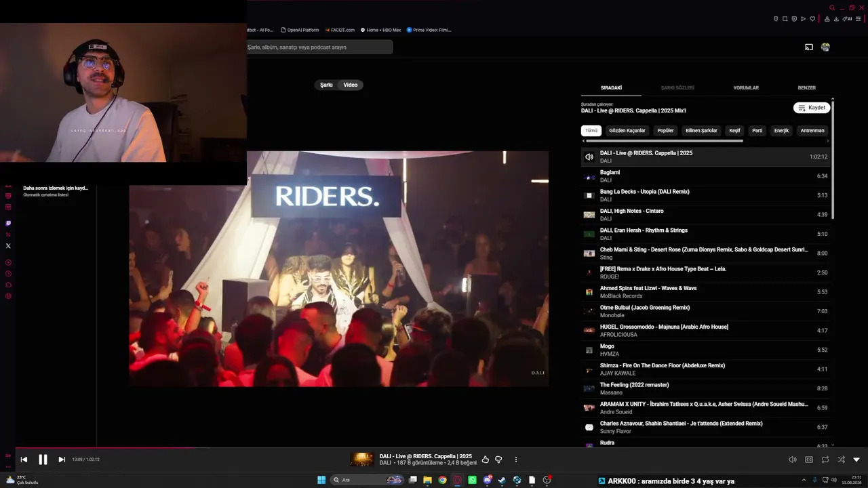Play Otme Bulbul (Jacob Groening Remix)
The height and width of the screenshot is (488, 868).
click(x=705, y=311)
